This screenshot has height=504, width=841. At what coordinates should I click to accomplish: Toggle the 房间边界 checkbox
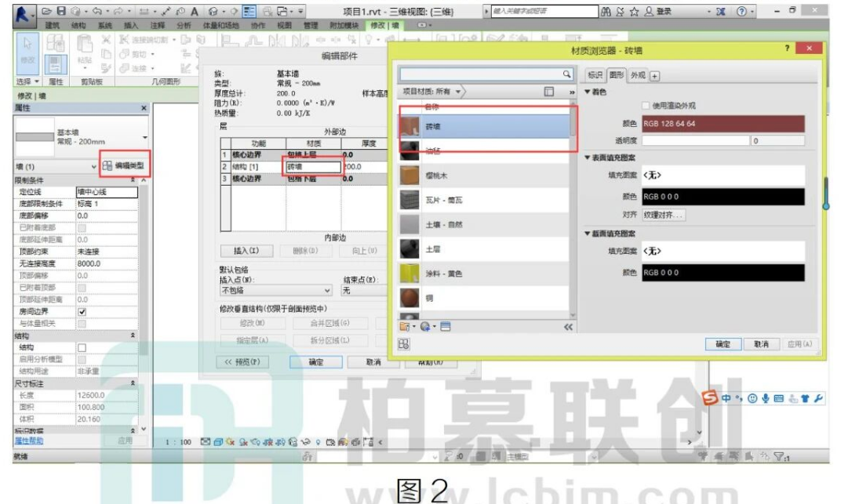[x=82, y=311]
